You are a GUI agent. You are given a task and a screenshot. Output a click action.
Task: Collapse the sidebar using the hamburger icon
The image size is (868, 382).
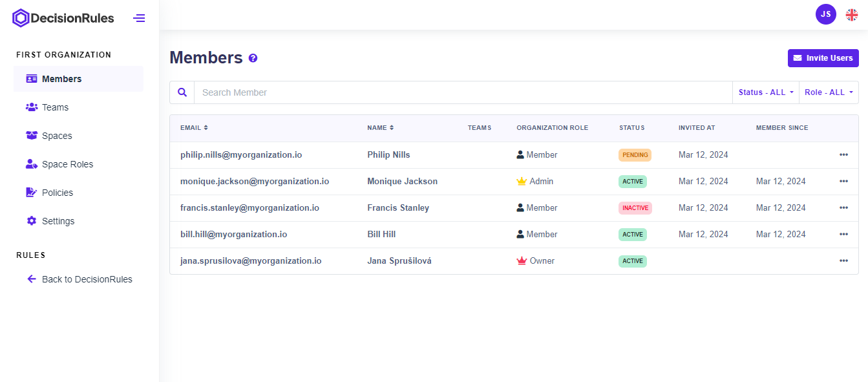[139, 18]
